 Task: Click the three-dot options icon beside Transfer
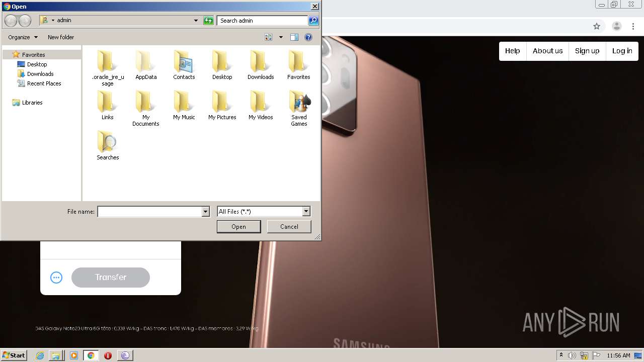(56, 278)
